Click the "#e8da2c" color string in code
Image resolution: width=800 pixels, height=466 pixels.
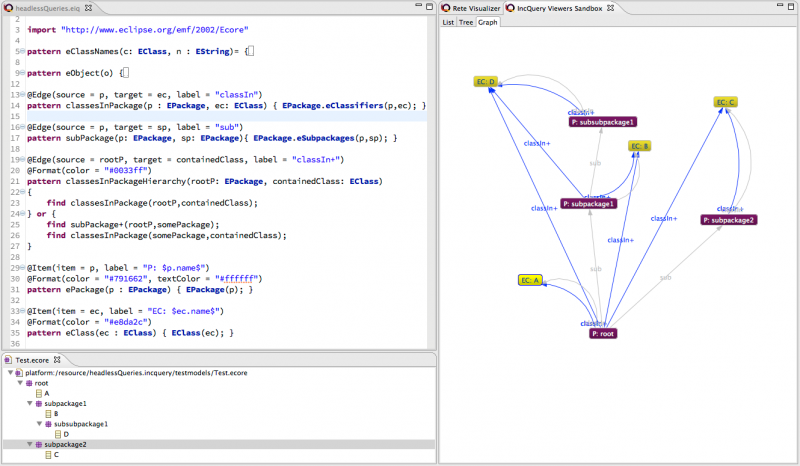tap(128, 322)
